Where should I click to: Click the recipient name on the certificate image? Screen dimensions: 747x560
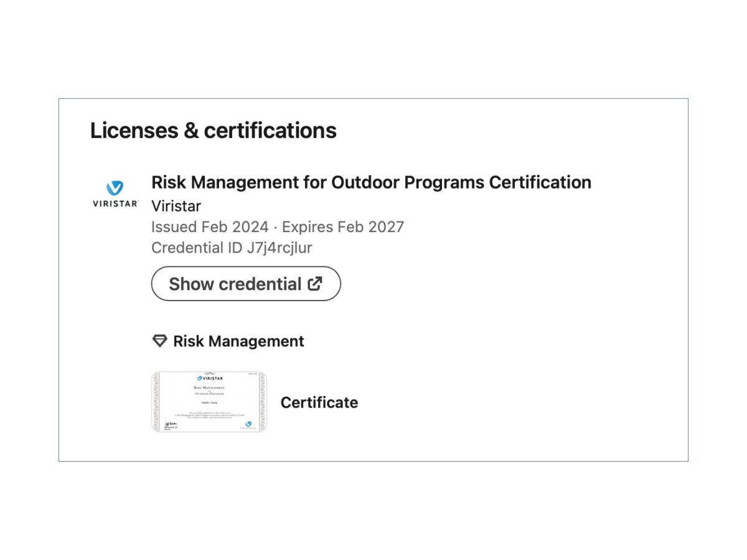[x=209, y=403]
